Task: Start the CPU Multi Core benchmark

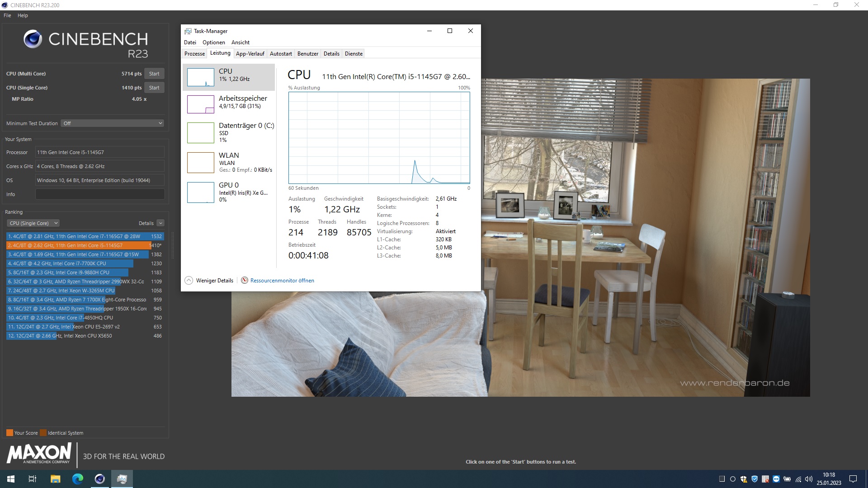Action: click(154, 73)
